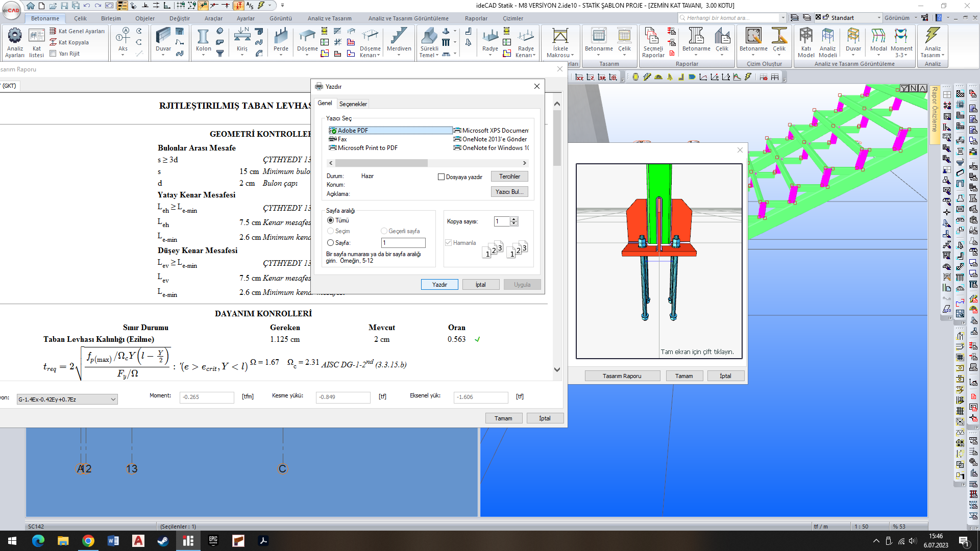Open Steam from taskbar

tap(163, 541)
